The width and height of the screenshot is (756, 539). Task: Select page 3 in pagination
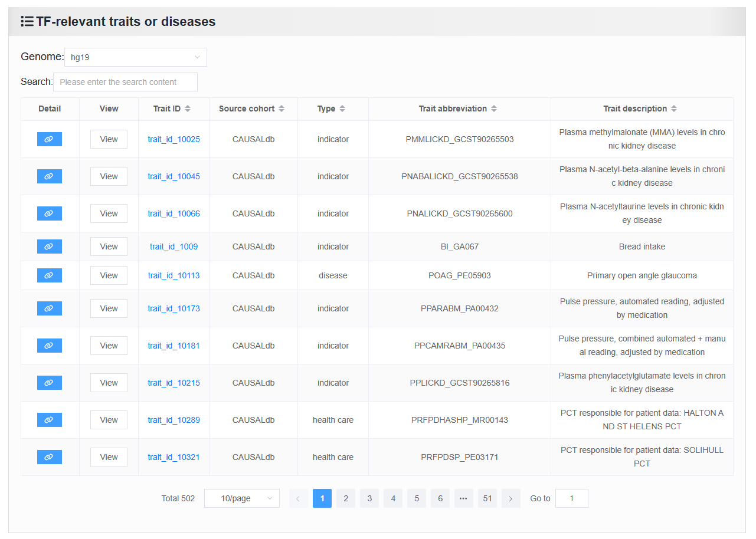click(369, 498)
